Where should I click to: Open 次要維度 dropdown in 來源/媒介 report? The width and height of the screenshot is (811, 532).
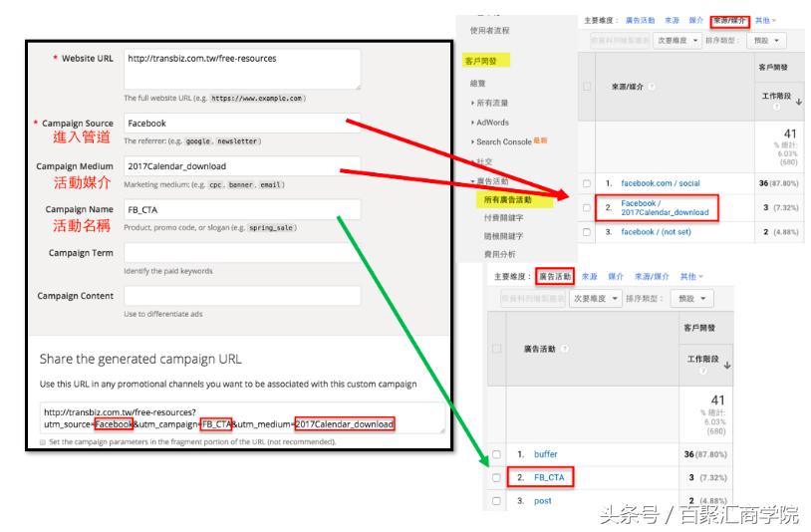(677, 40)
